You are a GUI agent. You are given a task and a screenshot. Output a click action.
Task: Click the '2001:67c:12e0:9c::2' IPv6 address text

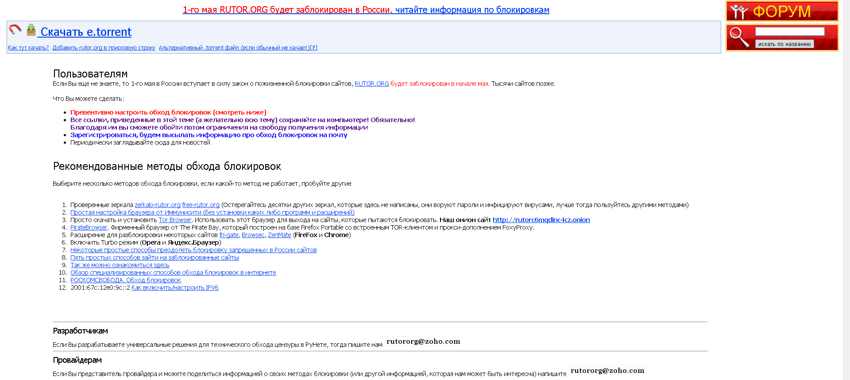click(x=100, y=288)
